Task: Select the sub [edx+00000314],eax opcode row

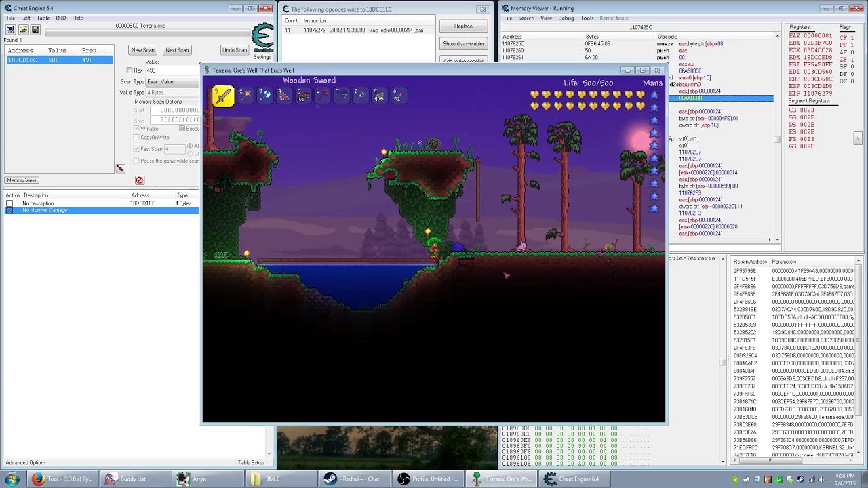Action: pos(357,30)
